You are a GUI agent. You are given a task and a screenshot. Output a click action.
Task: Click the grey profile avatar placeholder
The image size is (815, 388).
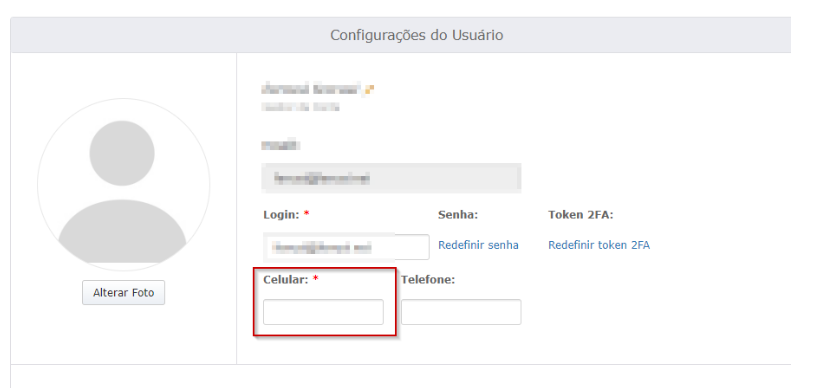[x=123, y=185]
